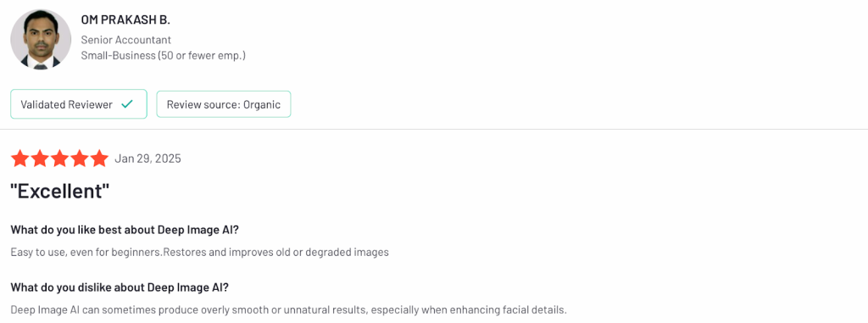Click the Jan 29, 2025 review date
The height and width of the screenshot is (323, 868).
147,159
